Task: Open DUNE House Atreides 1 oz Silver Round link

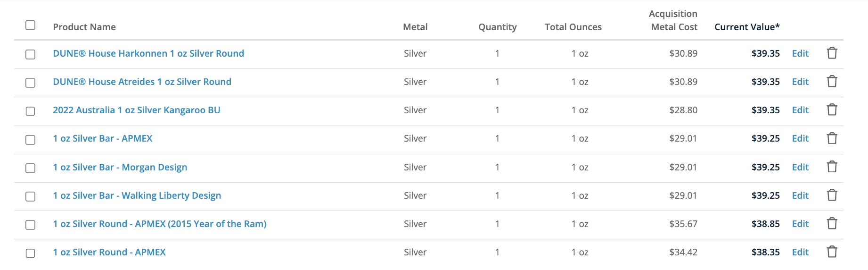Action: [x=142, y=82]
